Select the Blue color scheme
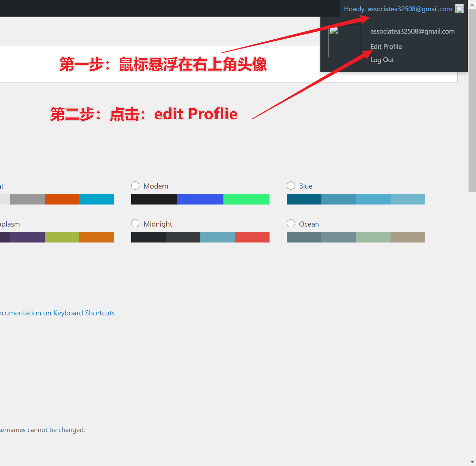476x466 pixels. pyautogui.click(x=291, y=186)
